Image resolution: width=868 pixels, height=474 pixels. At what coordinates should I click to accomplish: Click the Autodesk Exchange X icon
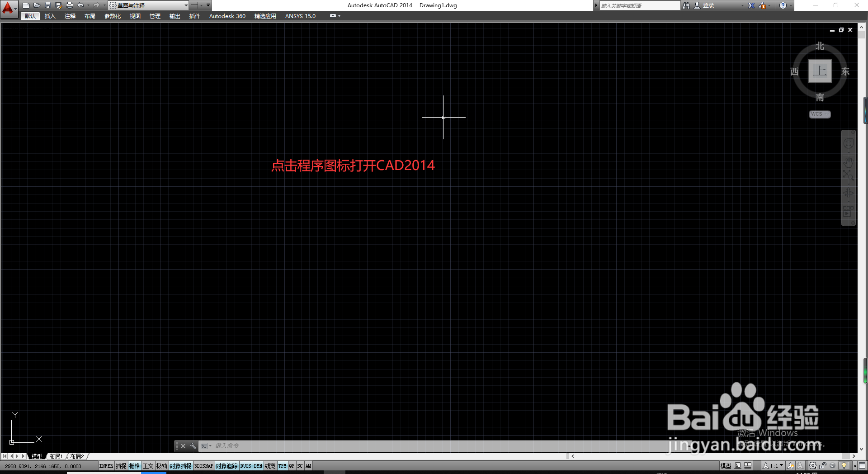pyautogui.click(x=751, y=5)
